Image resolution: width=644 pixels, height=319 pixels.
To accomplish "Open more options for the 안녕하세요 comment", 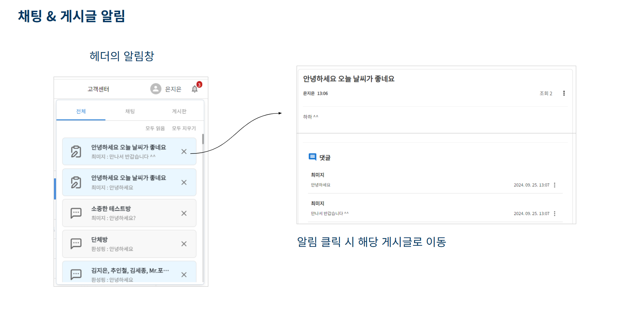I will pyautogui.click(x=554, y=185).
